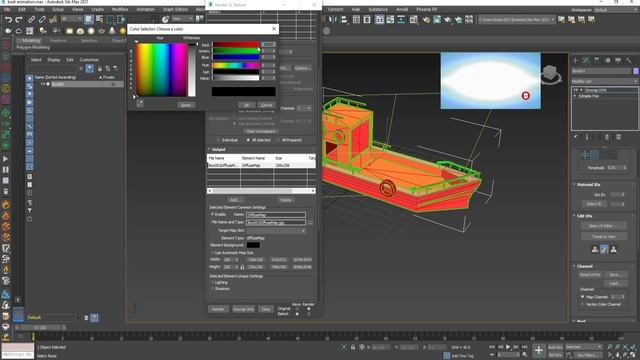Click the Pin Stack icon under modifier list
Screen dimensions: 640x360
pyautogui.click(x=576, y=137)
